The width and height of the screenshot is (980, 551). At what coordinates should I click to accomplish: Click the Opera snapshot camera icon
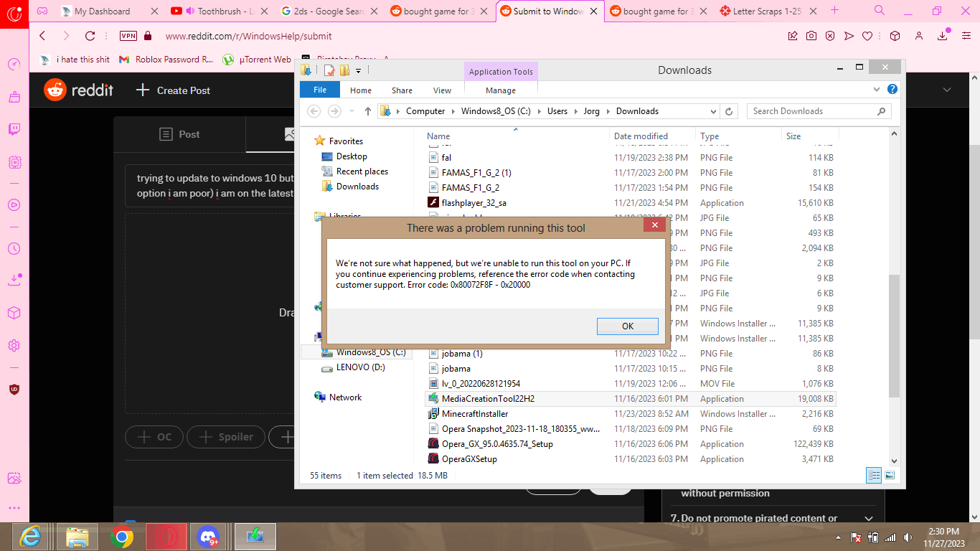click(x=811, y=36)
